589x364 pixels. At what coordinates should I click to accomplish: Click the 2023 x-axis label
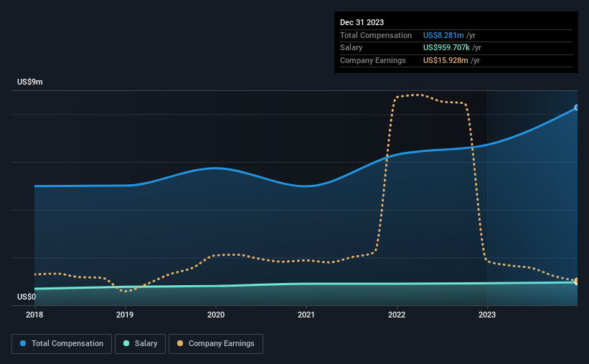pos(487,315)
